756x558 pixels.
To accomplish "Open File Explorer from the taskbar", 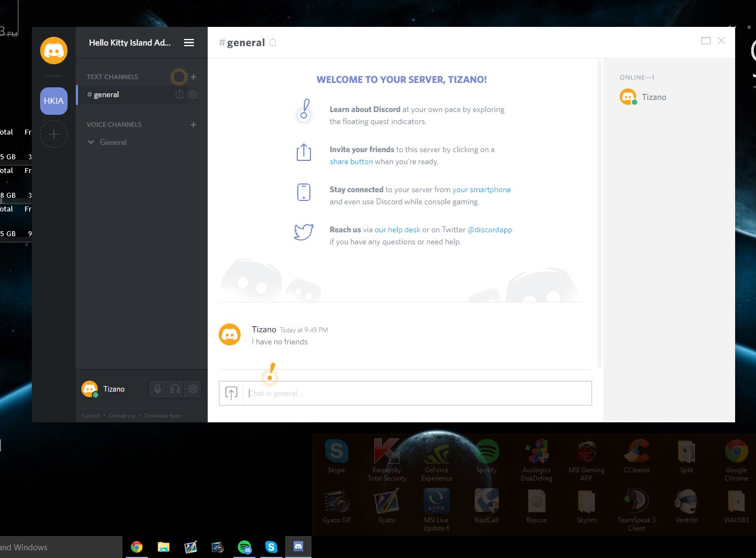I will pyautogui.click(x=164, y=547).
